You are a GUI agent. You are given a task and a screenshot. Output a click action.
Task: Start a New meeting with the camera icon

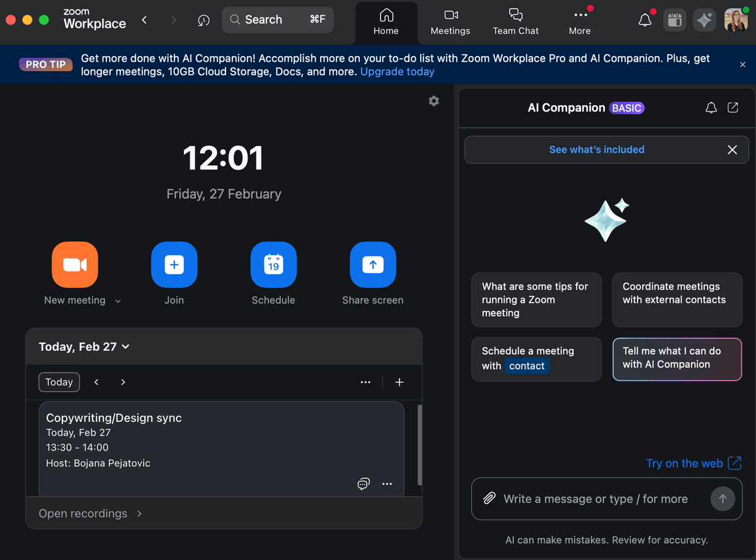74,265
